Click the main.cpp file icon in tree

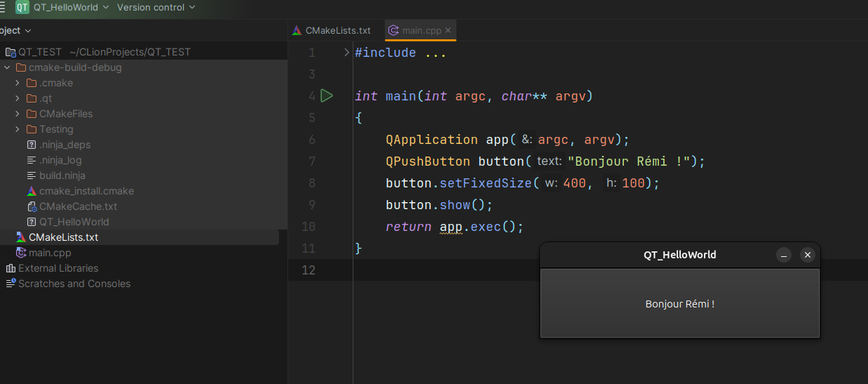click(21, 253)
